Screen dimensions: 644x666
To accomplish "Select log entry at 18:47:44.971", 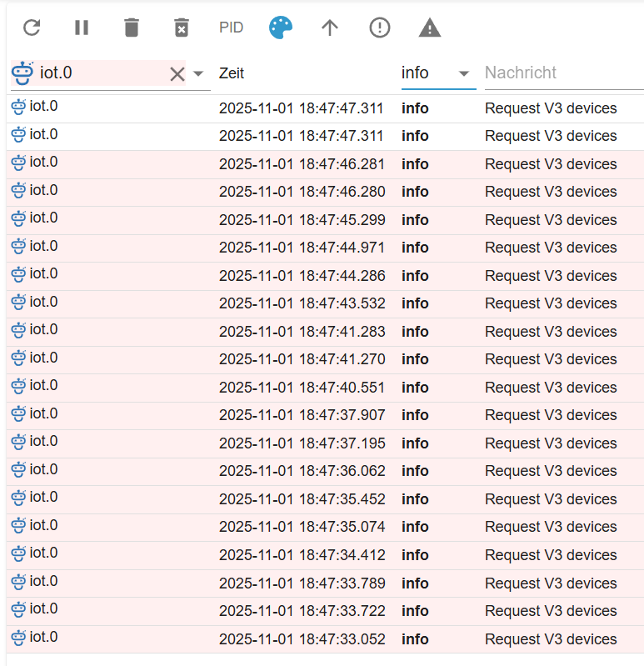I will 325,248.
